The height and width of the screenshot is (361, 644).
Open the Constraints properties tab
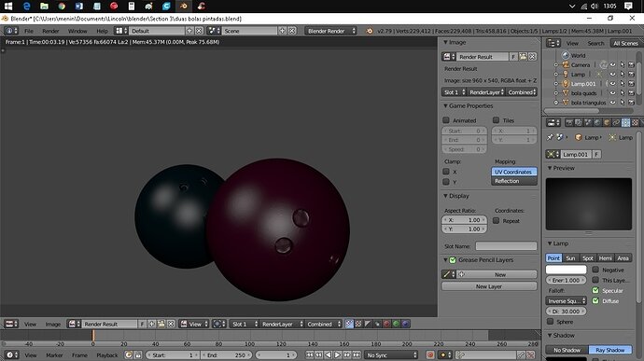click(616, 123)
